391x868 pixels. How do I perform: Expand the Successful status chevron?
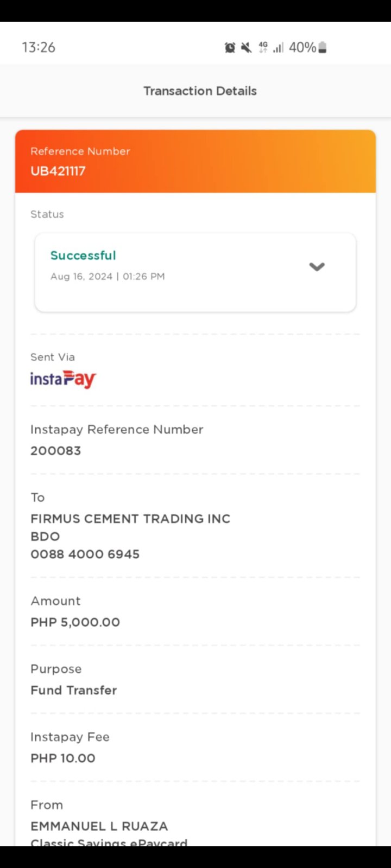[x=317, y=266]
